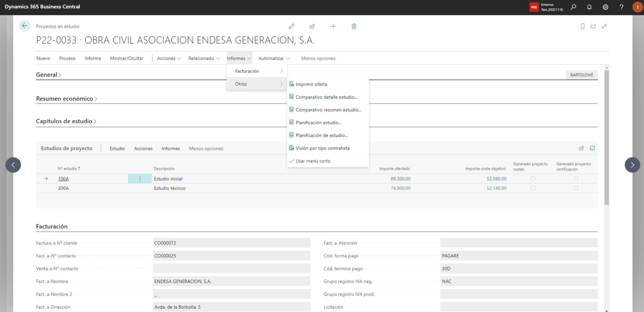Click Estudio técnico description cell
The image size is (644, 312).
coord(170,188)
